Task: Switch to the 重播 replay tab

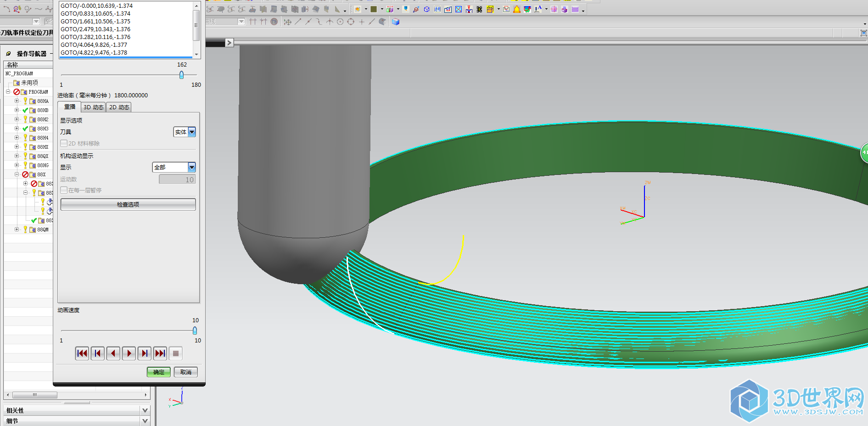Action: click(70, 106)
